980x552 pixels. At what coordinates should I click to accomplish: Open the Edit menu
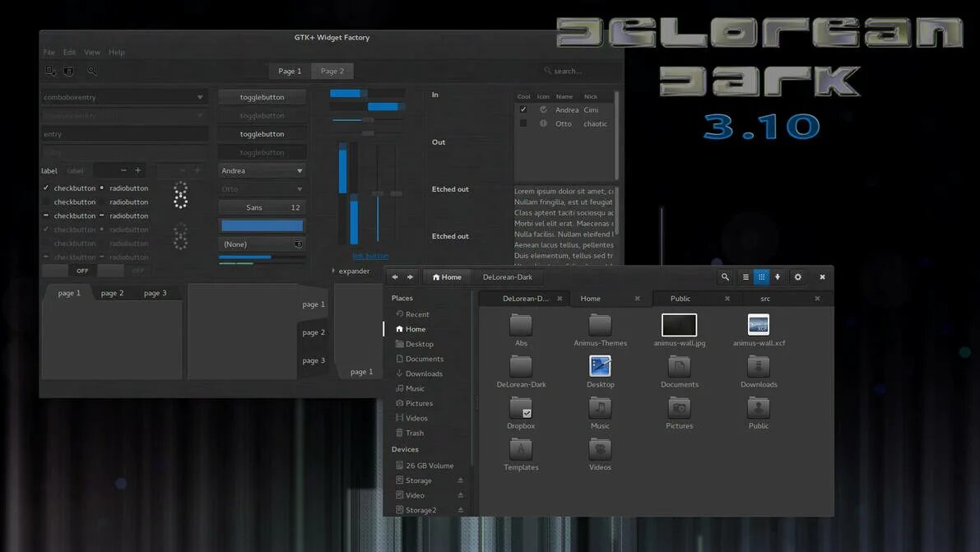coord(69,53)
